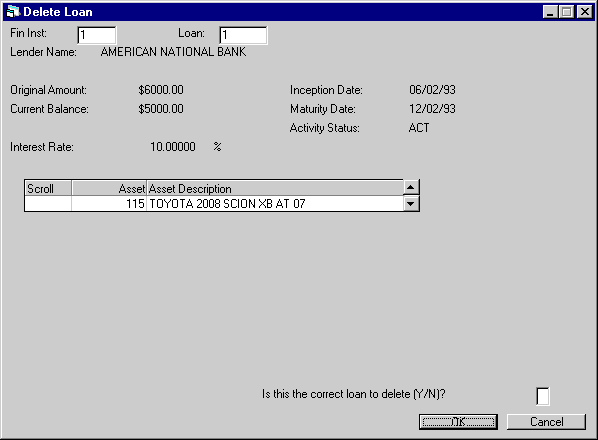The image size is (598, 440).
Task: Click the Delete Loan title bar text
Action: tap(58, 12)
